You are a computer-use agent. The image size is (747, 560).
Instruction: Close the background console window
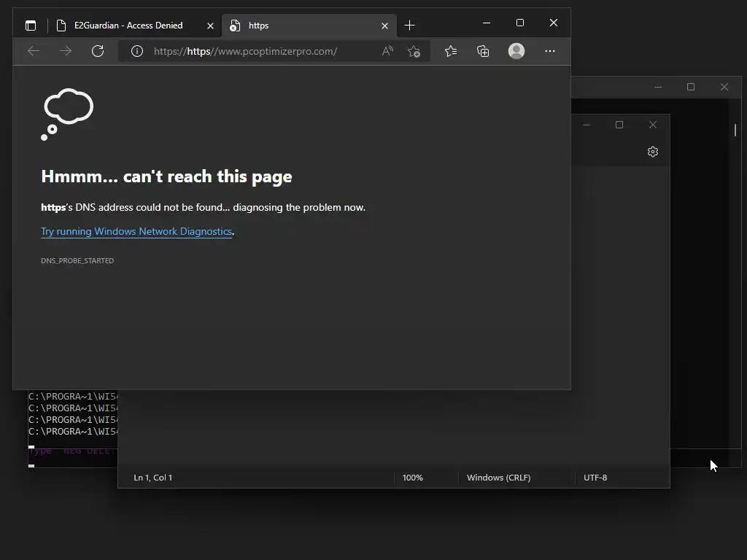[x=724, y=87]
